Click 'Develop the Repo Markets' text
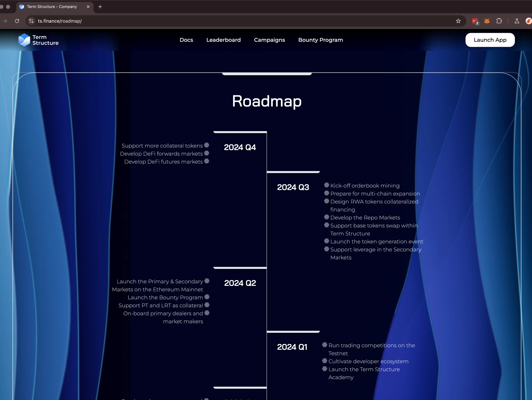This screenshot has width=532, height=400. [365, 218]
